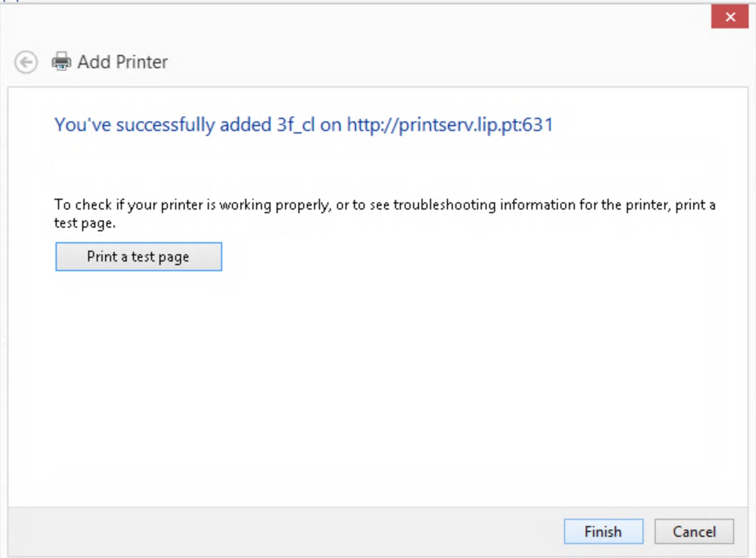Click the heading naming printer 3f_cl
The height and width of the screenshot is (558, 756).
[x=304, y=125]
